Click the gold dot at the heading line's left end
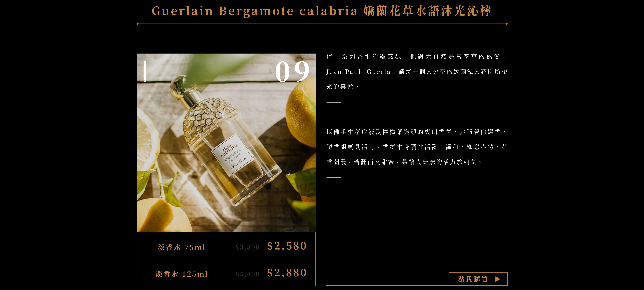 click(137, 24)
